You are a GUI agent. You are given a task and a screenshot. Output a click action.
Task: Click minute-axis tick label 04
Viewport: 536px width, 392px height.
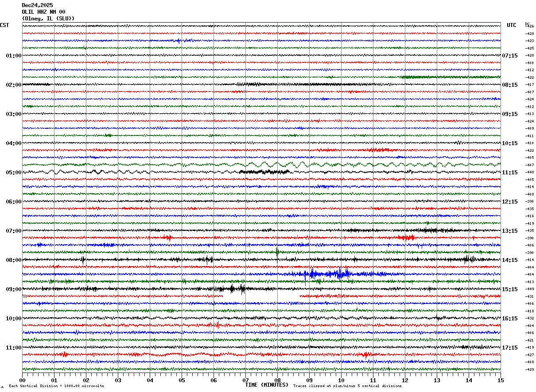click(x=150, y=380)
